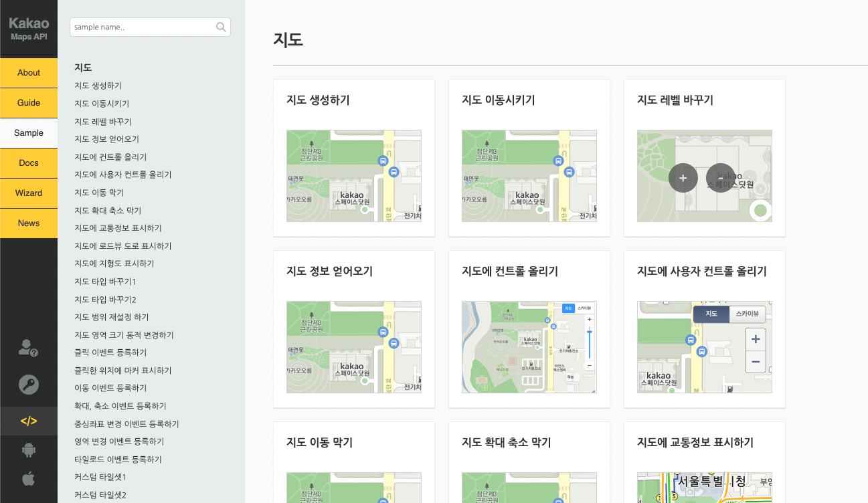Select 지도 이동 막기 in sidebar list
This screenshot has height=503, width=868.
tap(99, 193)
